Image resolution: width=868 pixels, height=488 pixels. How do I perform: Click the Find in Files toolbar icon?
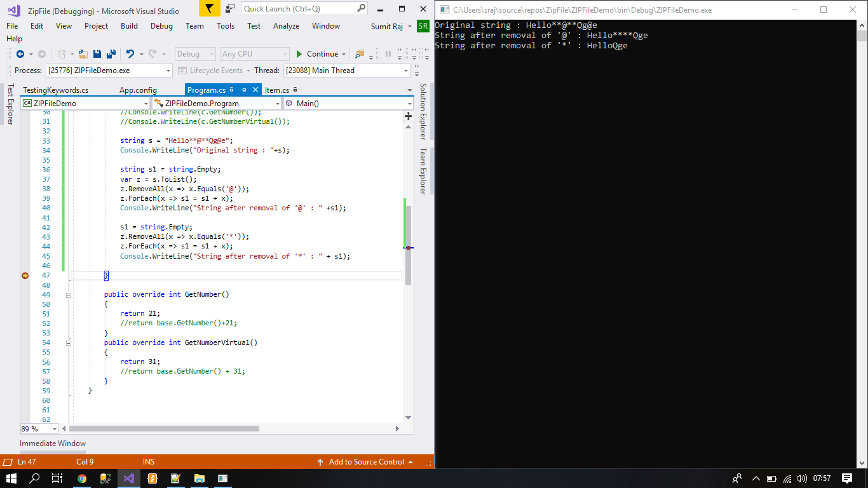pyautogui.click(x=360, y=54)
